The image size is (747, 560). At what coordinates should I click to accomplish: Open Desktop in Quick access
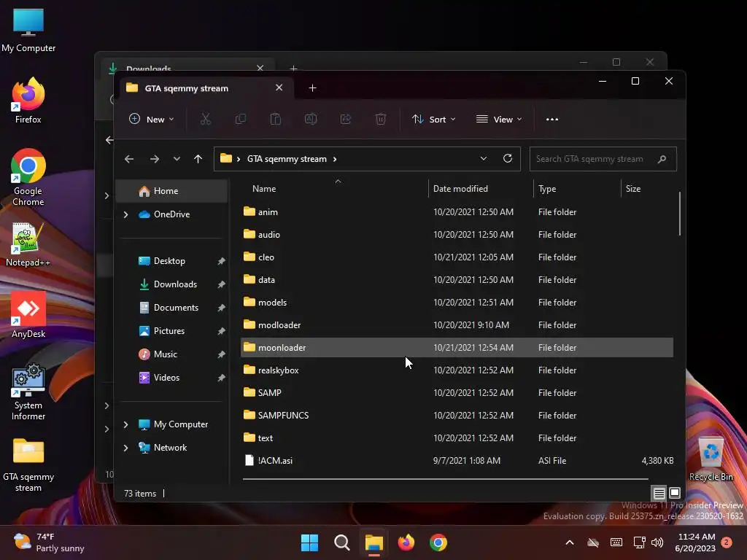pos(169,261)
